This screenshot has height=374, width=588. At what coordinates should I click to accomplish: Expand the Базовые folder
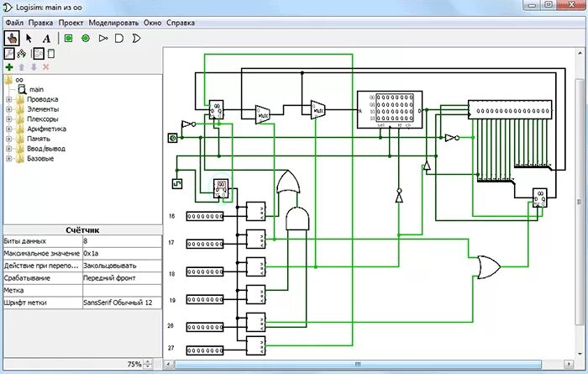point(8,159)
